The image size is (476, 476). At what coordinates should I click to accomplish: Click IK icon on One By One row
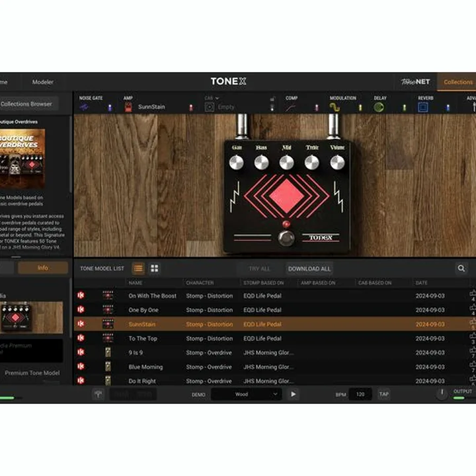click(x=81, y=309)
